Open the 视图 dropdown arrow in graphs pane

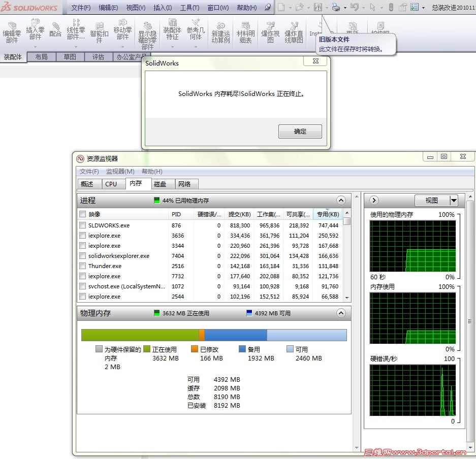coord(454,200)
